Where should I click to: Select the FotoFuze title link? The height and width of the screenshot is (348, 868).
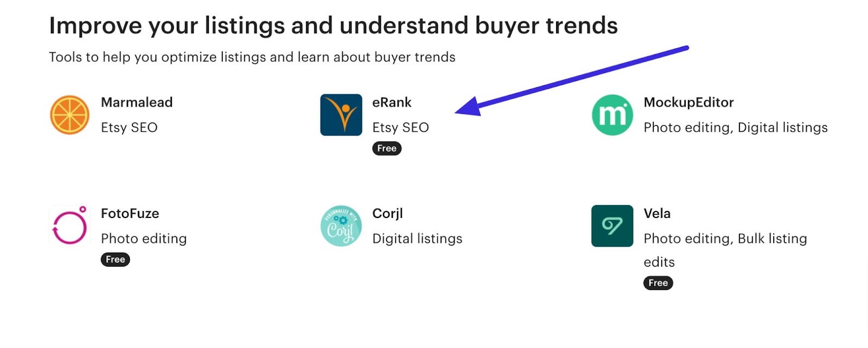(130, 214)
